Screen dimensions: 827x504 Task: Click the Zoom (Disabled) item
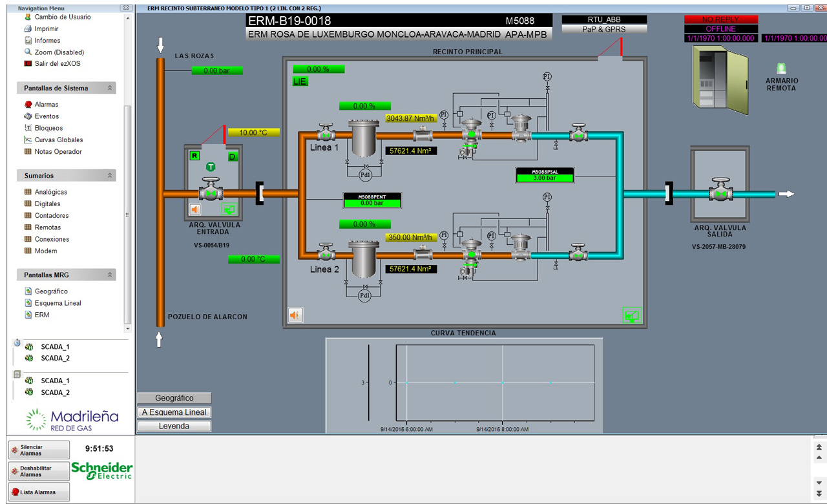tap(59, 52)
